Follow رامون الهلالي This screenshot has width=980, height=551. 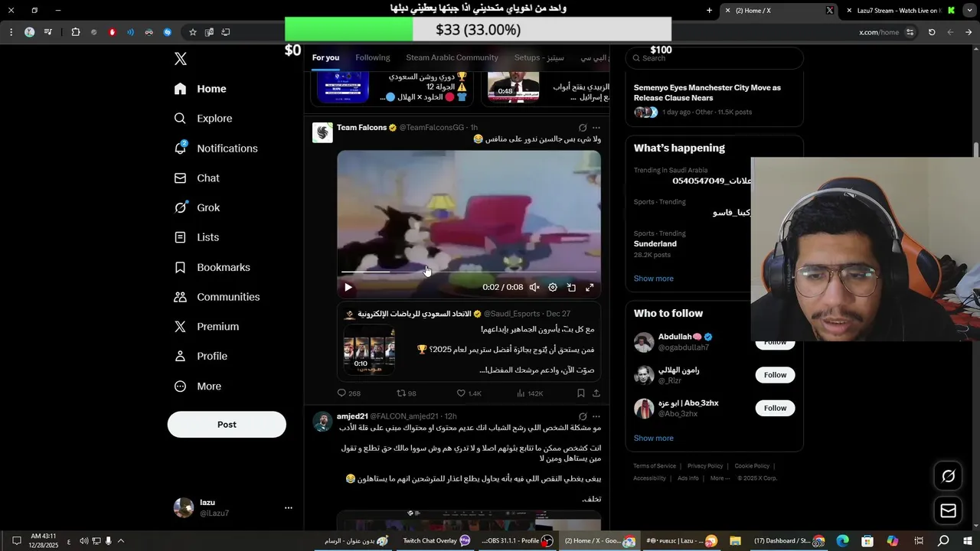click(775, 375)
